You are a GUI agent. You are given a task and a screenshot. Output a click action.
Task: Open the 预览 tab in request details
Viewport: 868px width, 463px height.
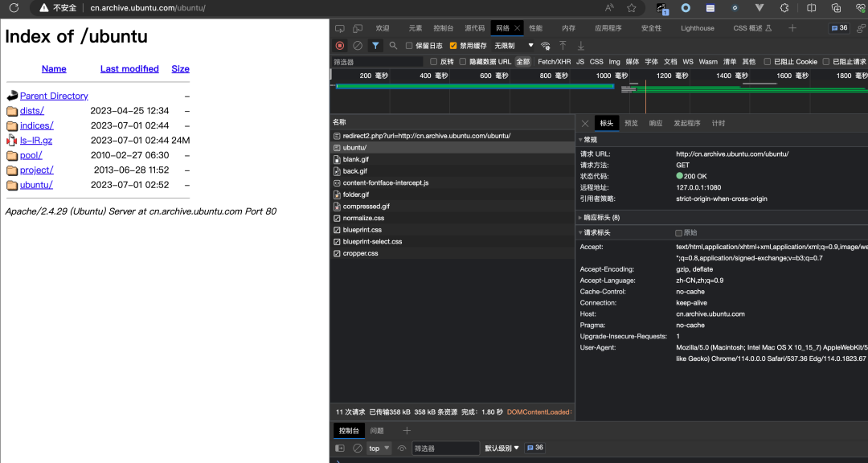pyautogui.click(x=631, y=123)
